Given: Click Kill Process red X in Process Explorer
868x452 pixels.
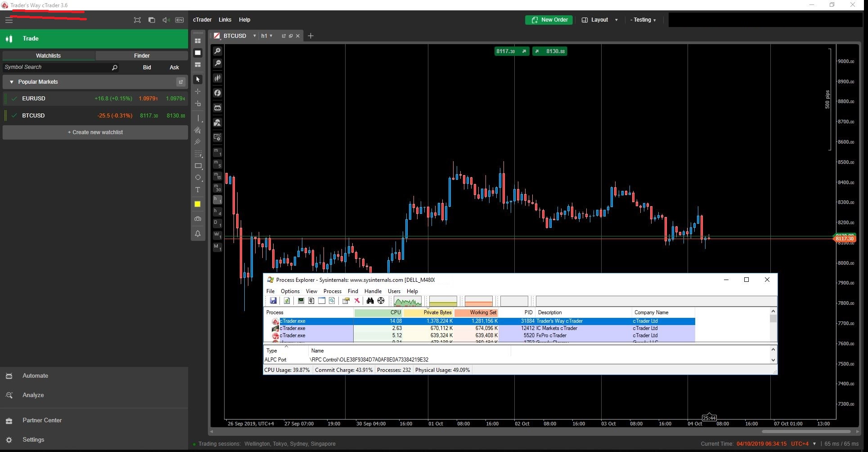Looking at the screenshot, I should pos(357,301).
